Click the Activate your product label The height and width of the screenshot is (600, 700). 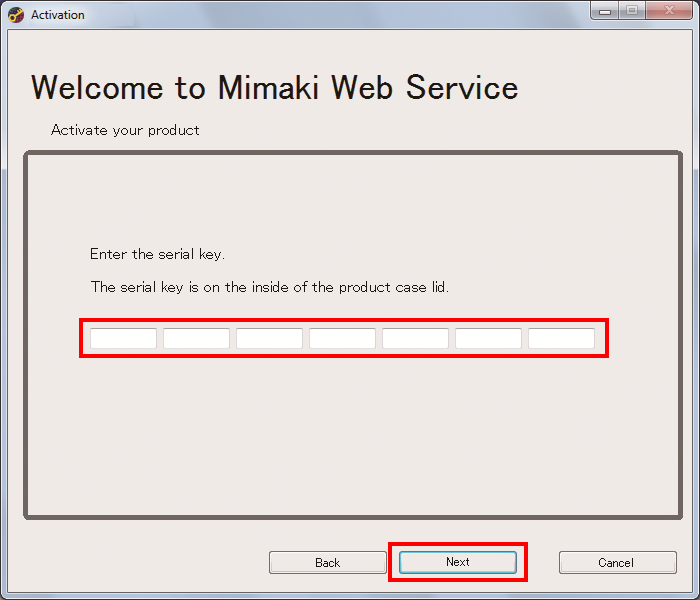pyautogui.click(x=125, y=130)
